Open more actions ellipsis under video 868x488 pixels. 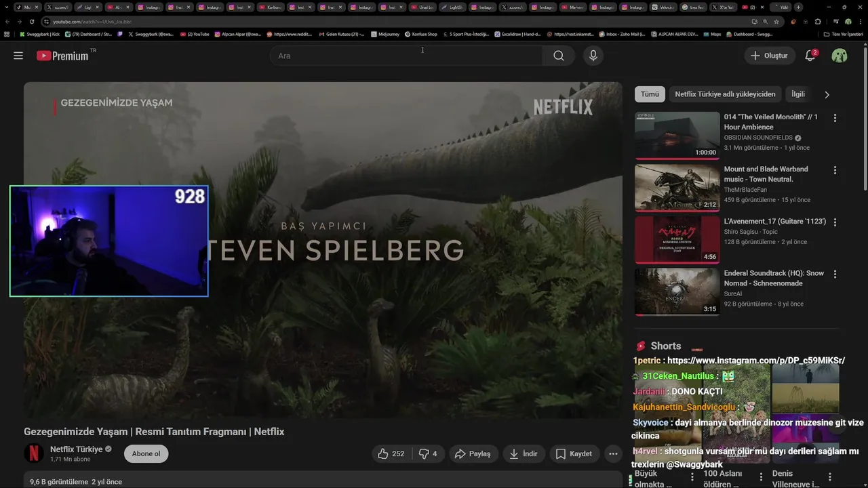pyautogui.click(x=613, y=454)
